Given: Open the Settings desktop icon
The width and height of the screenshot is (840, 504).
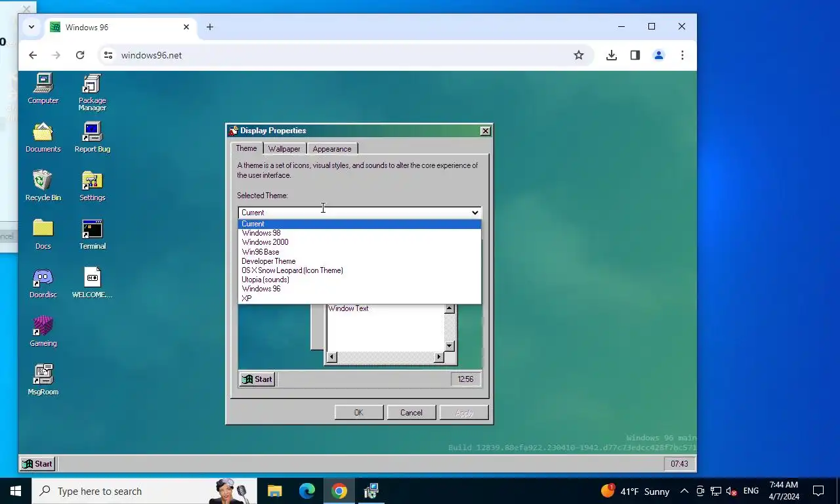Looking at the screenshot, I should pos(93,186).
